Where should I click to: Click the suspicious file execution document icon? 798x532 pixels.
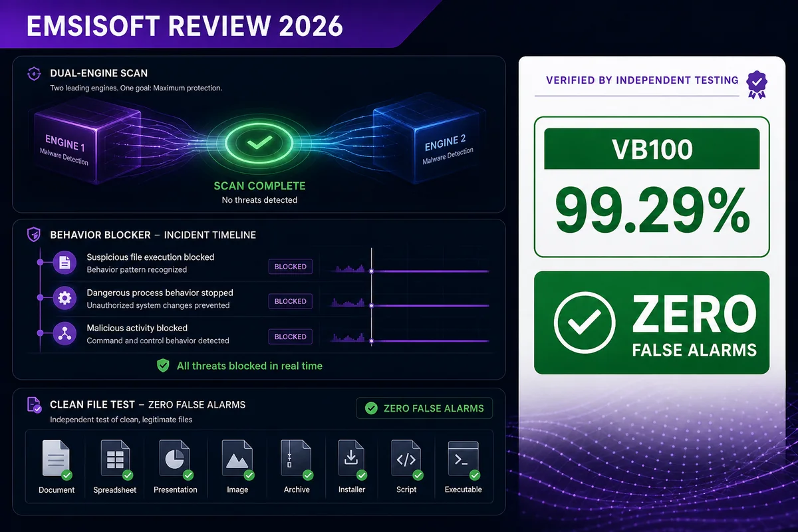pyautogui.click(x=65, y=263)
